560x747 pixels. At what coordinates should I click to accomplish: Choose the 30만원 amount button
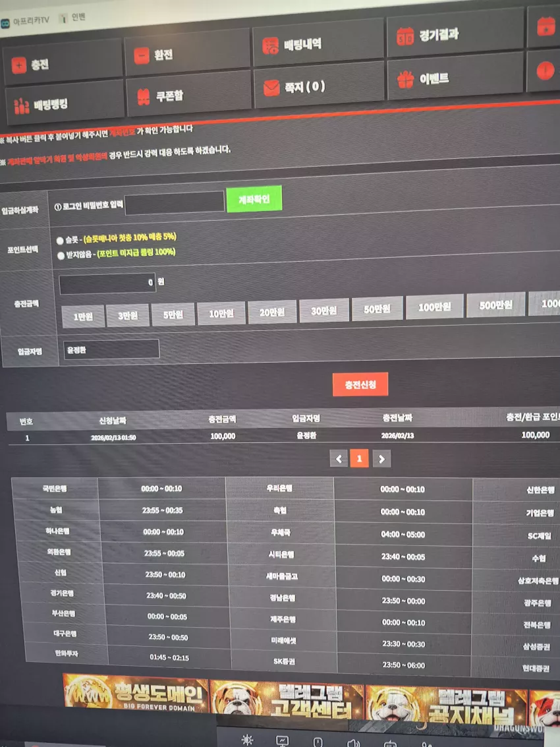point(323,311)
